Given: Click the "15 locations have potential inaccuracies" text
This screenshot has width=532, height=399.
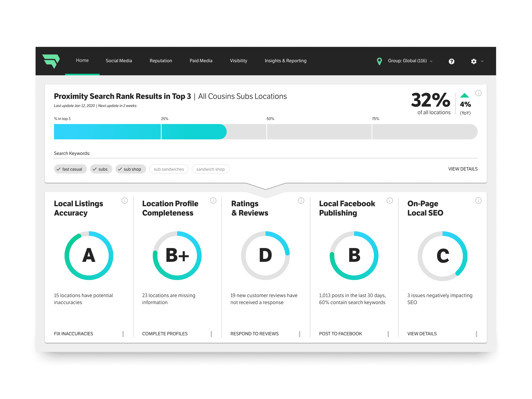Looking at the screenshot, I should (83, 299).
